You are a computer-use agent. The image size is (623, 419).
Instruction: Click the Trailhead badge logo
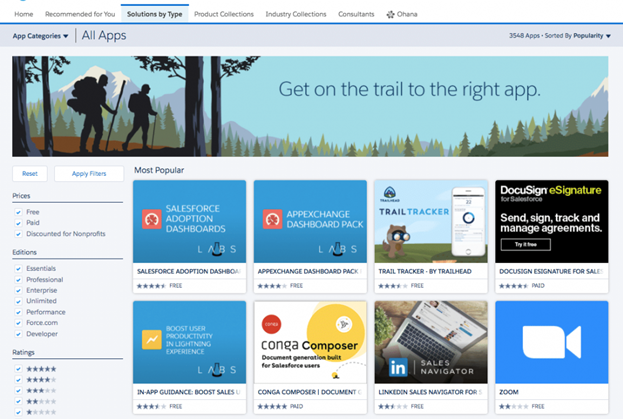pyautogui.click(x=389, y=194)
